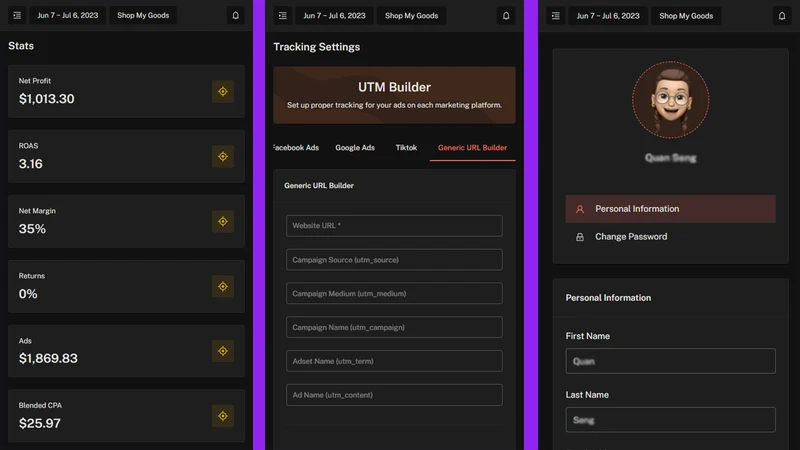800x450 pixels.
Task: Select the Ads $1,869.83 value
Action: point(48,358)
